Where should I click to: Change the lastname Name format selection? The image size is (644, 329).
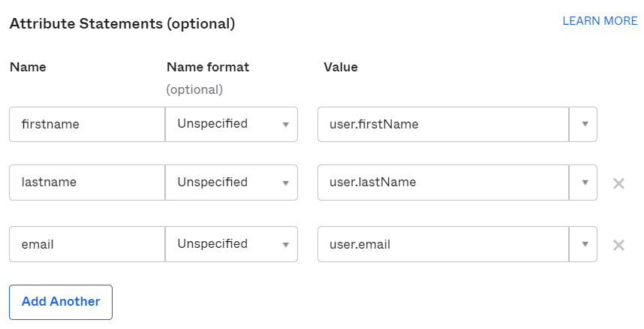[231, 183]
